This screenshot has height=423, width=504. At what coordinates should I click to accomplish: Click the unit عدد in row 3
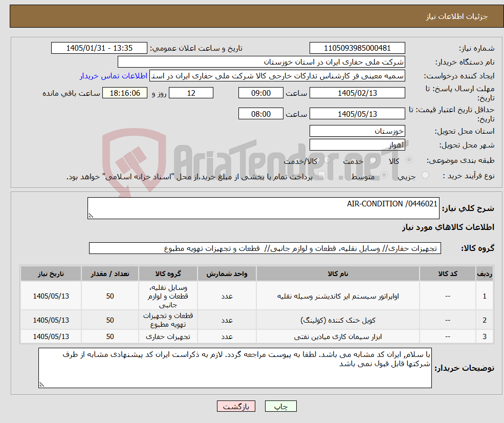227,337
